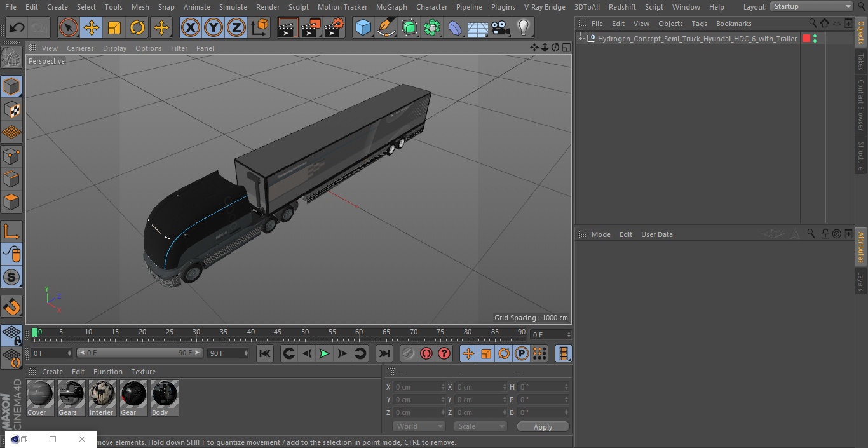Open the Simulate menu

click(x=233, y=7)
